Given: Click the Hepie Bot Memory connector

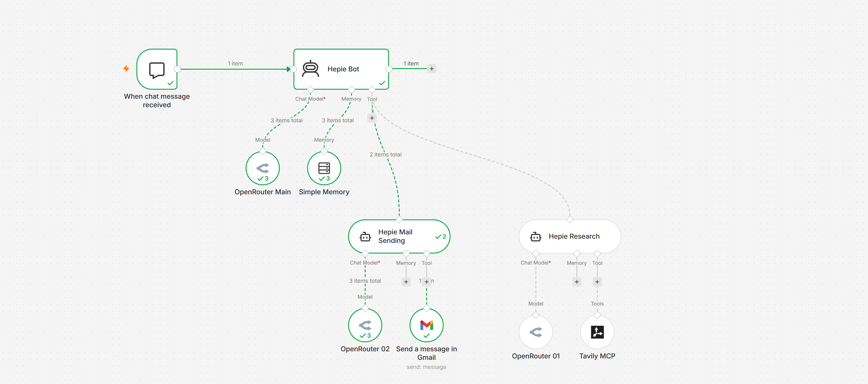Looking at the screenshot, I should (351, 90).
